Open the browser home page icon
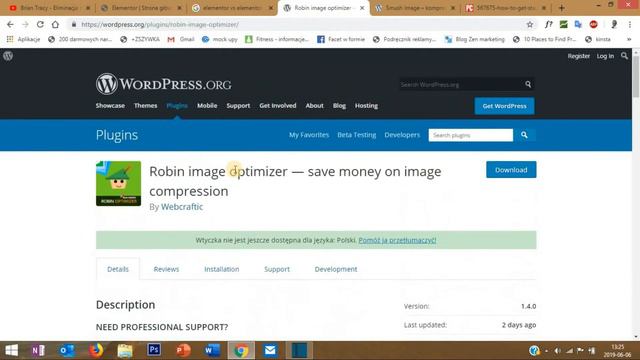Screen dimensions: 640x360 point(55,24)
